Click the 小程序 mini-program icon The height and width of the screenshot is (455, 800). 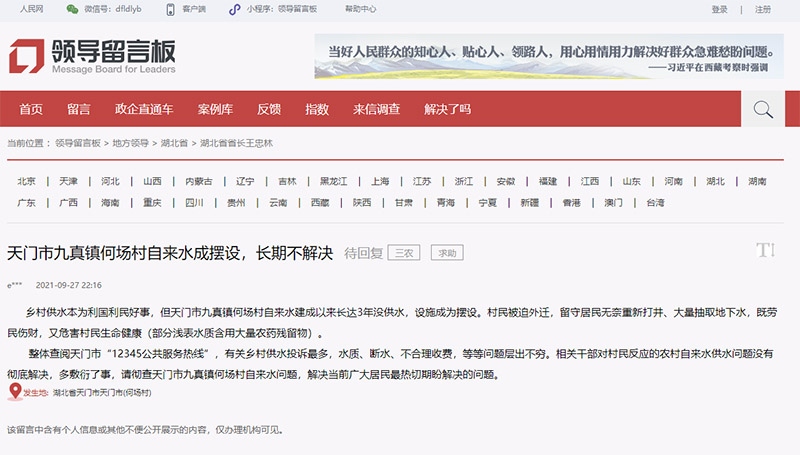pos(234,9)
